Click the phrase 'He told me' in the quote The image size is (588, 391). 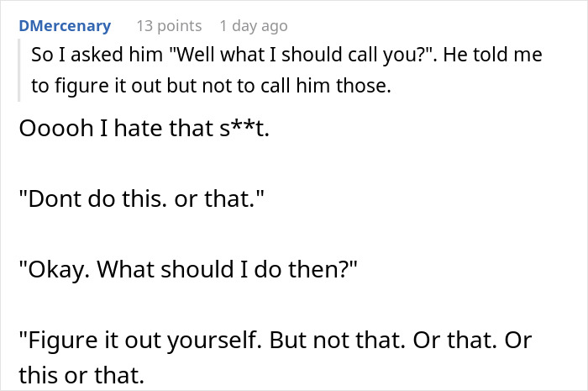493,55
